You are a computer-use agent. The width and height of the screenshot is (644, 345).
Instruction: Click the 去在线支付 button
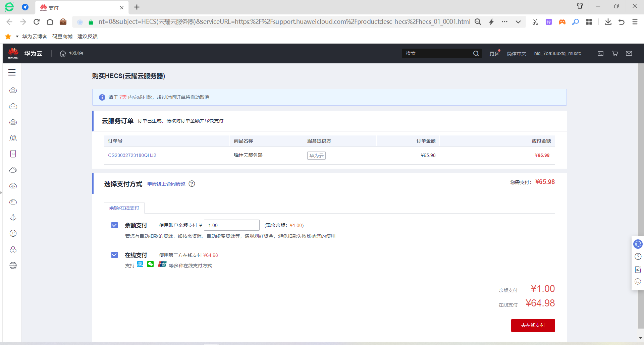pos(533,326)
